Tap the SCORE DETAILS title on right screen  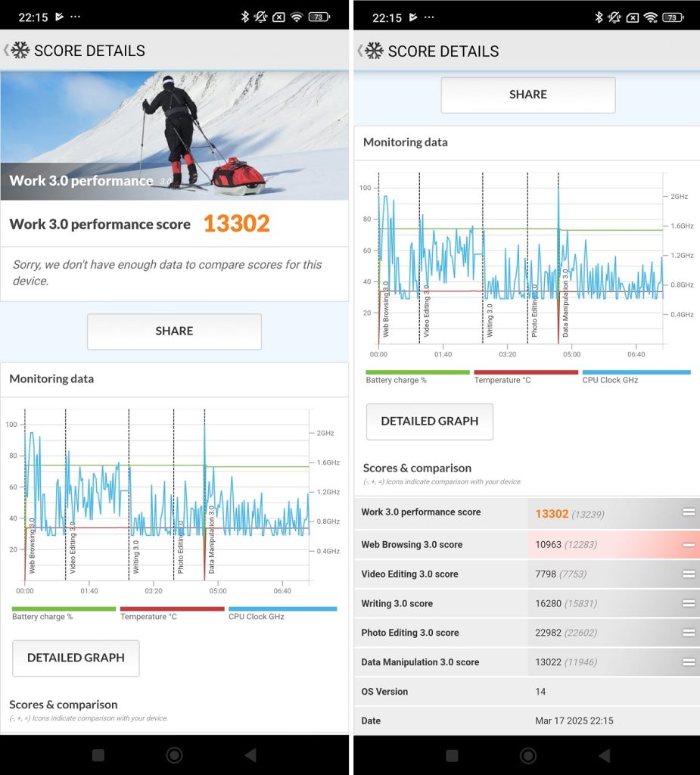[x=443, y=51]
